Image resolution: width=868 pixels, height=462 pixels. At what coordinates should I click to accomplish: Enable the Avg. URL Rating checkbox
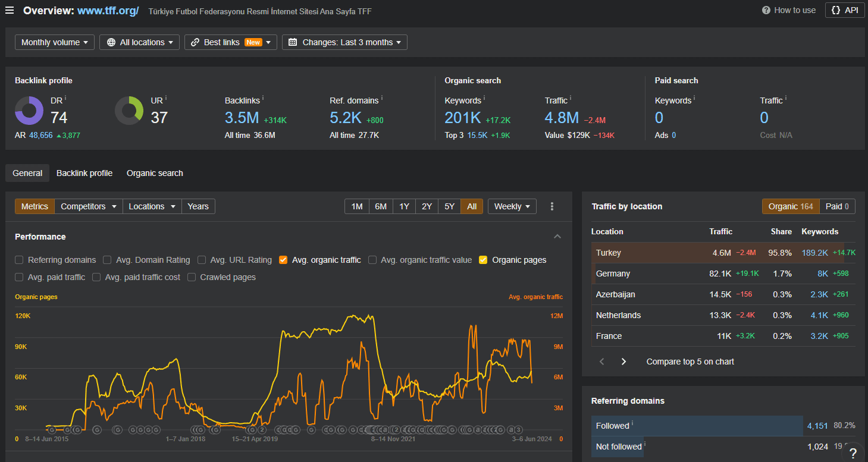[202, 260]
